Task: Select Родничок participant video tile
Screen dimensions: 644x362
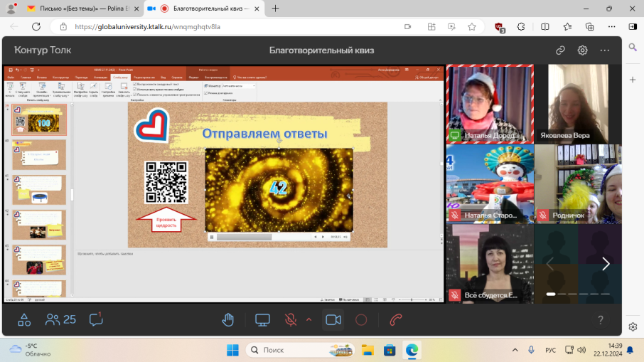Action: pos(578,183)
